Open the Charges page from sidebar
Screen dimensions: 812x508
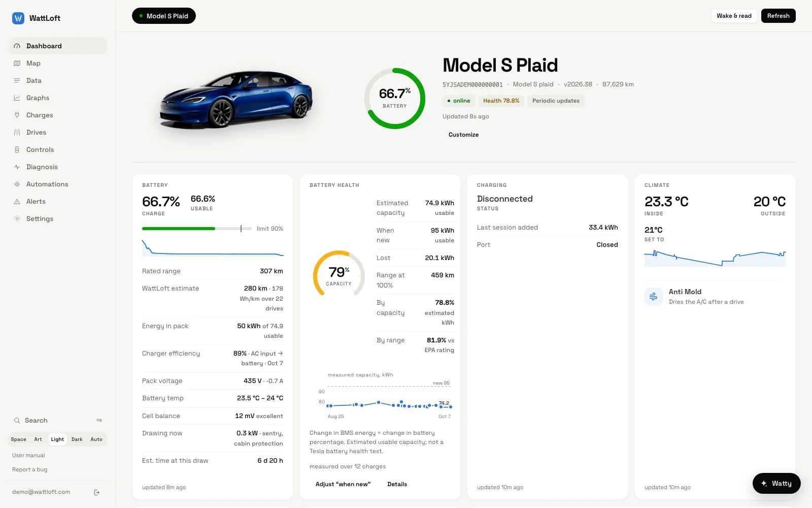pyautogui.click(x=57, y=115)
